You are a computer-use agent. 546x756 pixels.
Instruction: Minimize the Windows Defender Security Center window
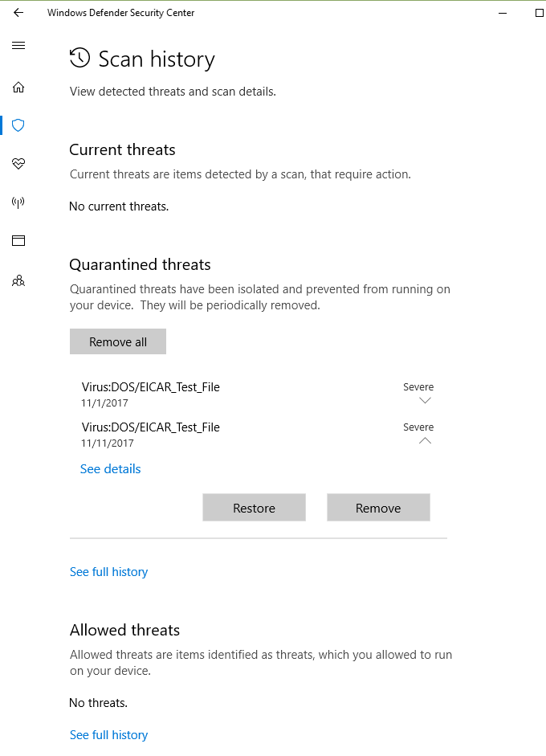coord(503,13)
